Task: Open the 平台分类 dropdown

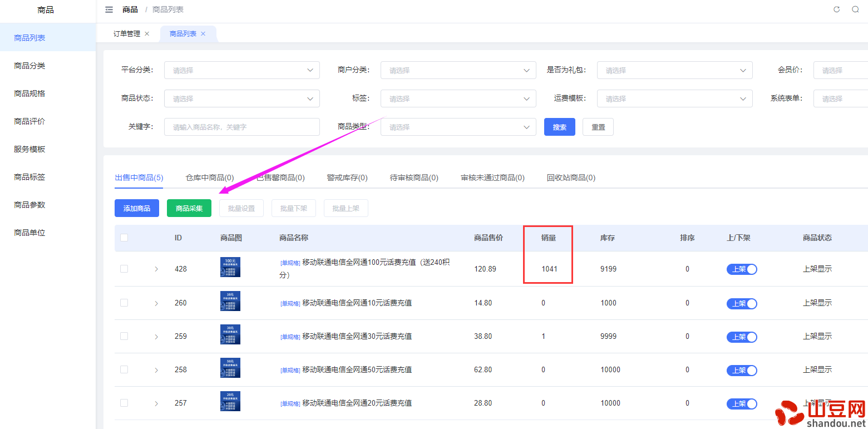Action: tap(241, 70)
